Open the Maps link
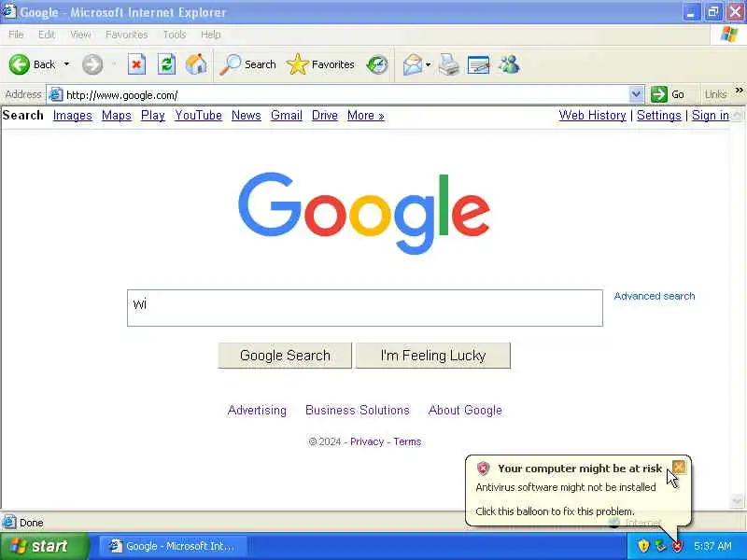 116,115
